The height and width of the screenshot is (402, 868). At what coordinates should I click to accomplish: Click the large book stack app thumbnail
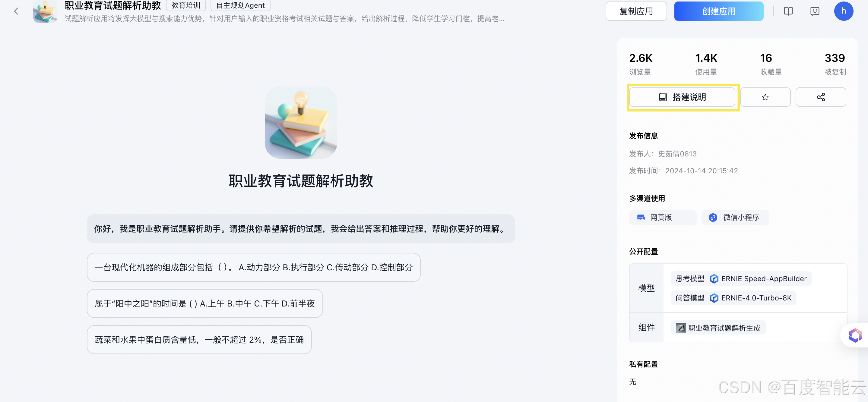tap(301, 123)
